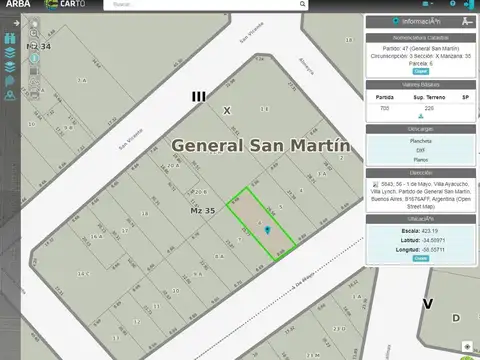This screenshot has height=360, width=480.
Task: Download the DXF file
Action: point(421,150)
